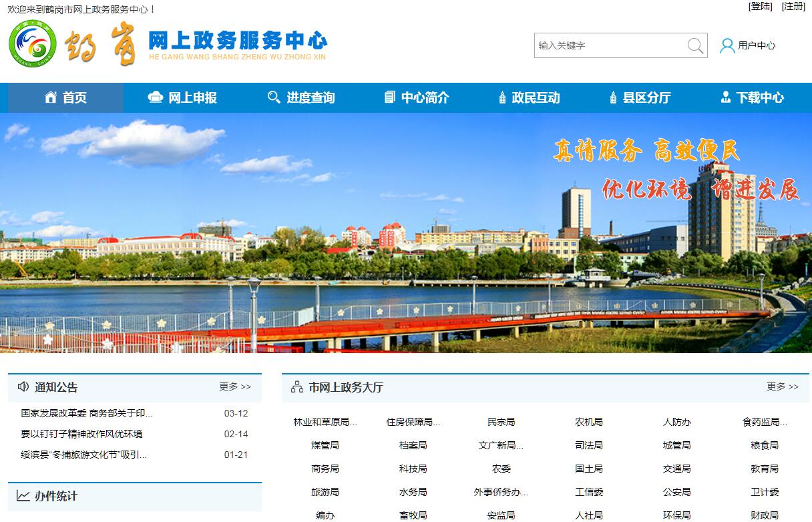Select 教育局 in the department list
The width and height of the screenshot is (812, 522).
tap(764, 469)
